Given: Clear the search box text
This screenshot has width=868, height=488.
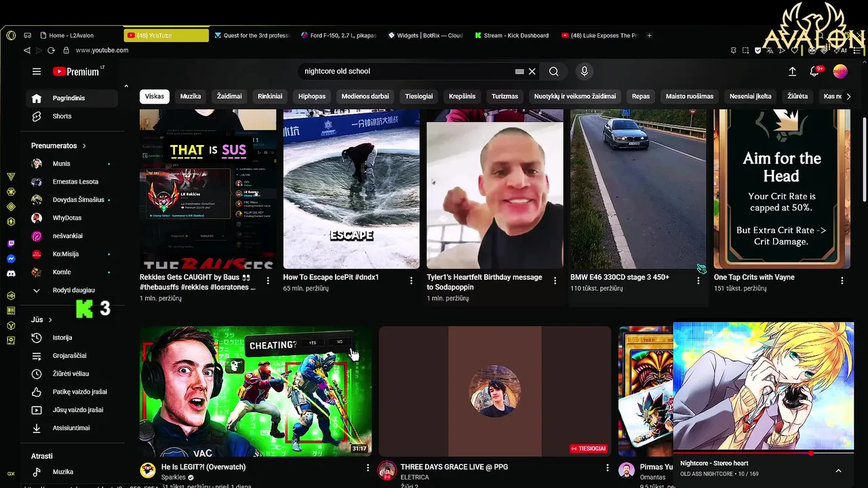Looking at the screenshot, I should 532,71.
